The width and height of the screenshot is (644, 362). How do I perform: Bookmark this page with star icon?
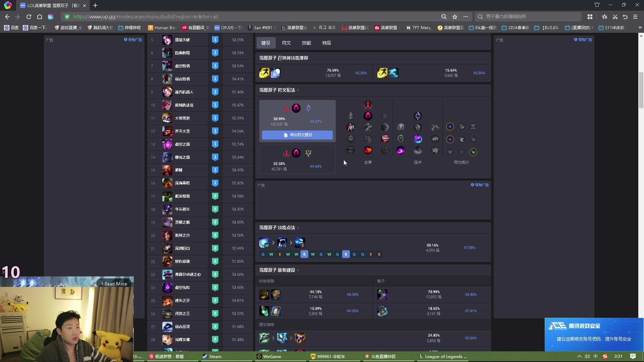455,17
